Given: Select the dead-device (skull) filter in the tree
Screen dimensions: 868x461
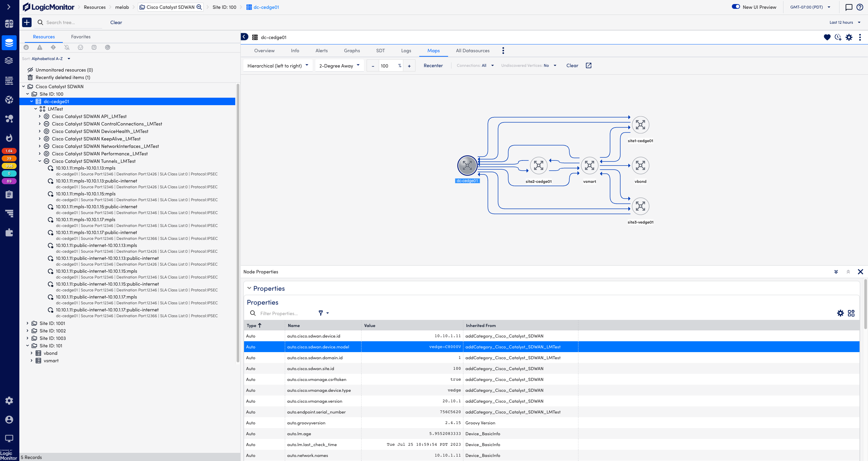Looking at the screenshot, I should (80, 47).
